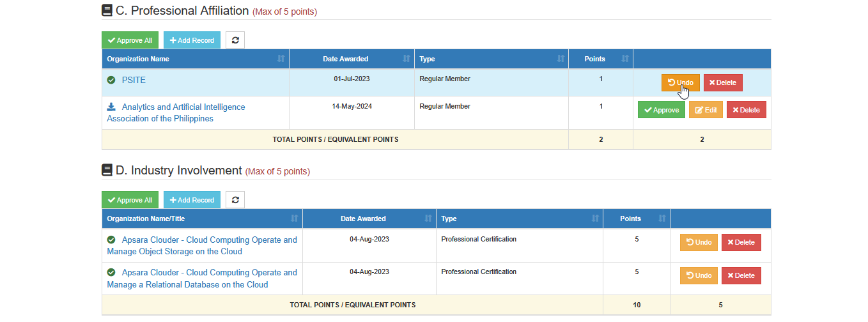Click book icon of Industry Involvement heading
The width and height of the screenshot is (868, 322).
click(x=107, y=170)
